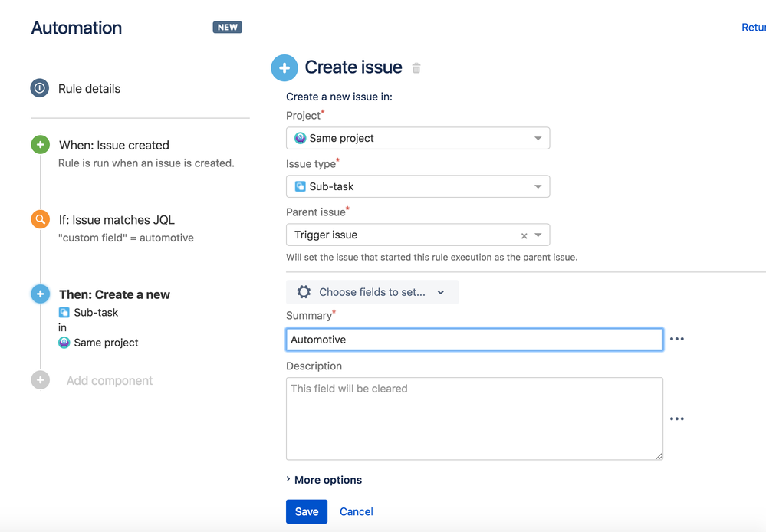This screenshot has height=532, width=766.
Task: Click into the Description text area
Action: 475,419
